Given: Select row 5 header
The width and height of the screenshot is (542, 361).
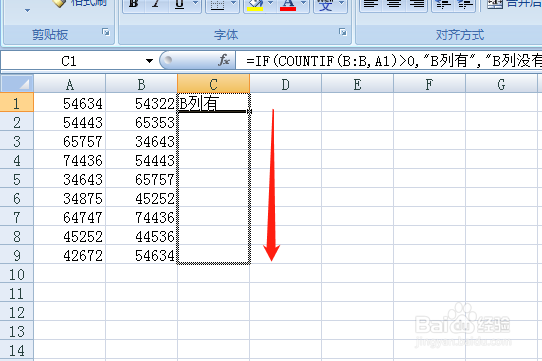Looking at the screenshot, I should tap(17, 179).
